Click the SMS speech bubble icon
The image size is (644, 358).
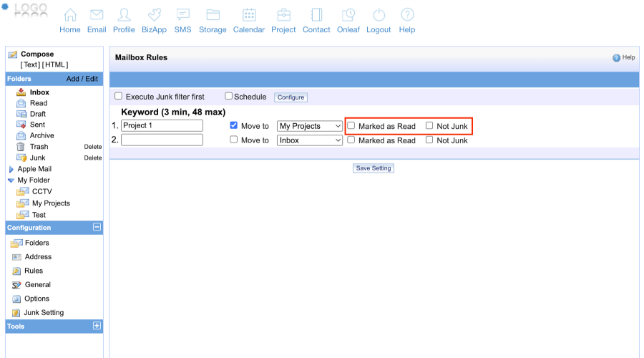(x=182, y=15)
